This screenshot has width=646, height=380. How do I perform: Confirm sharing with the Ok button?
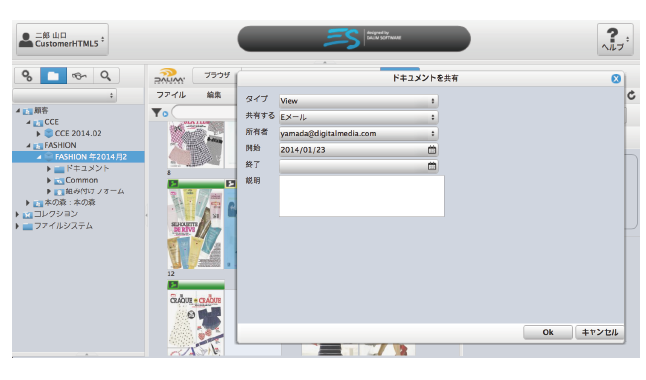point(548,332)
